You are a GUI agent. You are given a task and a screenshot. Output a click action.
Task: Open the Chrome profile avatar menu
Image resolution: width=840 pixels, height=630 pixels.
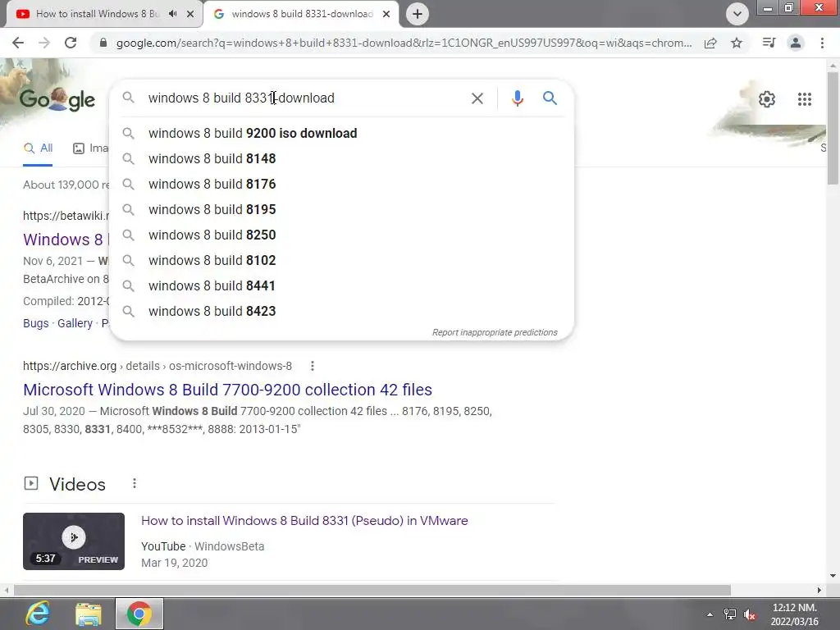tap(796, 43)
